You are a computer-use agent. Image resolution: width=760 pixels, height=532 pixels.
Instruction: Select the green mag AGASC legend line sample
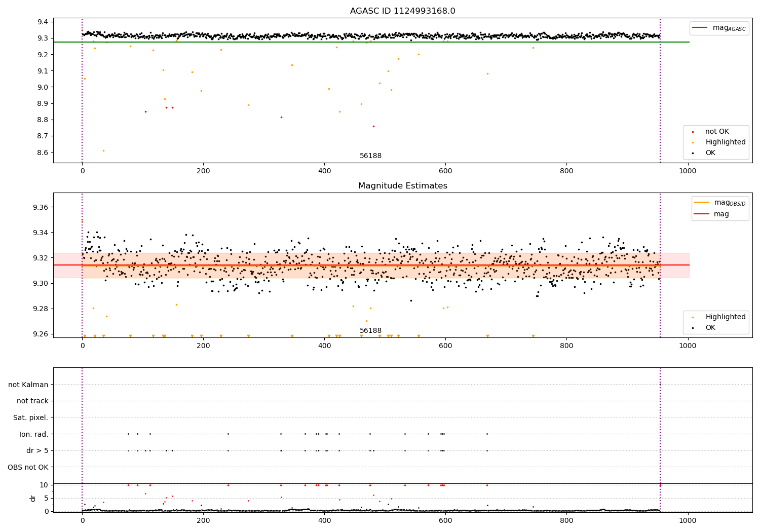pyautogui.click(x=700, y=28)
